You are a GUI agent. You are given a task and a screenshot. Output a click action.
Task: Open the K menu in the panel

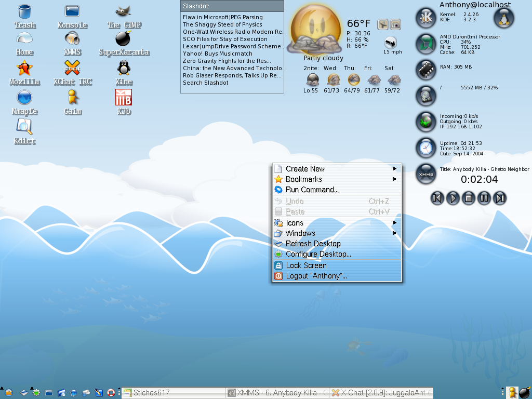click(8, 393)
